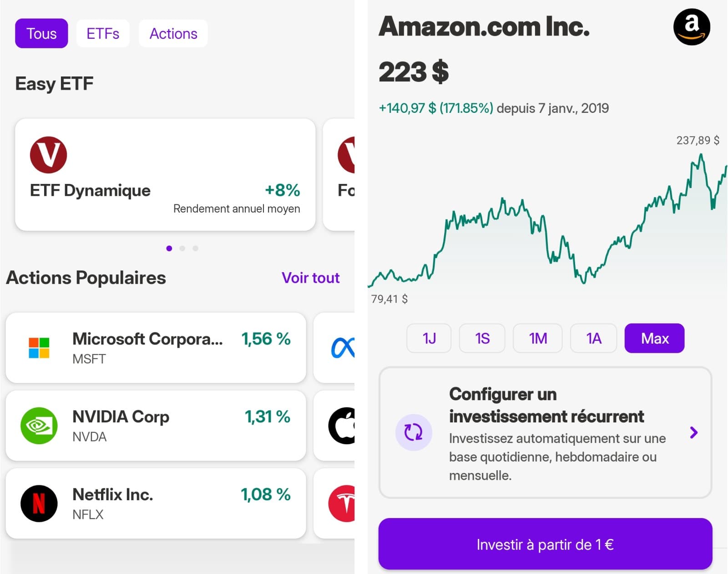728x574 pixels.
Task: Select the 1A chart period tab
Action: (x=593, y=338)
